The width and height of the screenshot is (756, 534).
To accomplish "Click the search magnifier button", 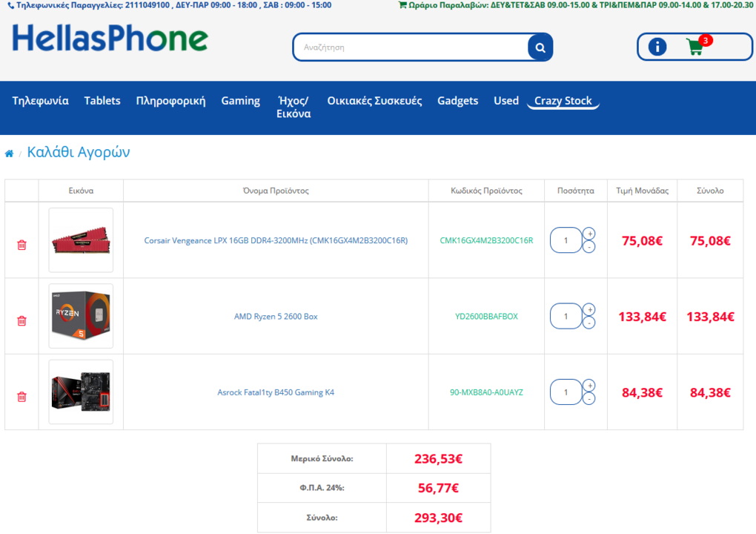I will [540, 47].
